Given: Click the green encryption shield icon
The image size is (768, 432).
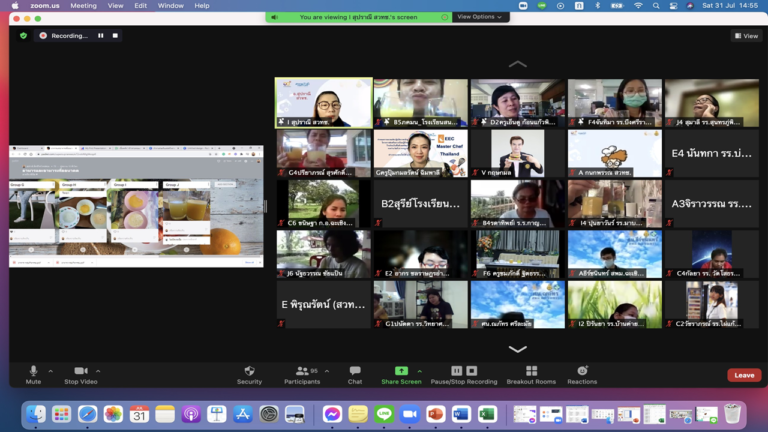Looking at the screenshot, I should tap(24, 36).
